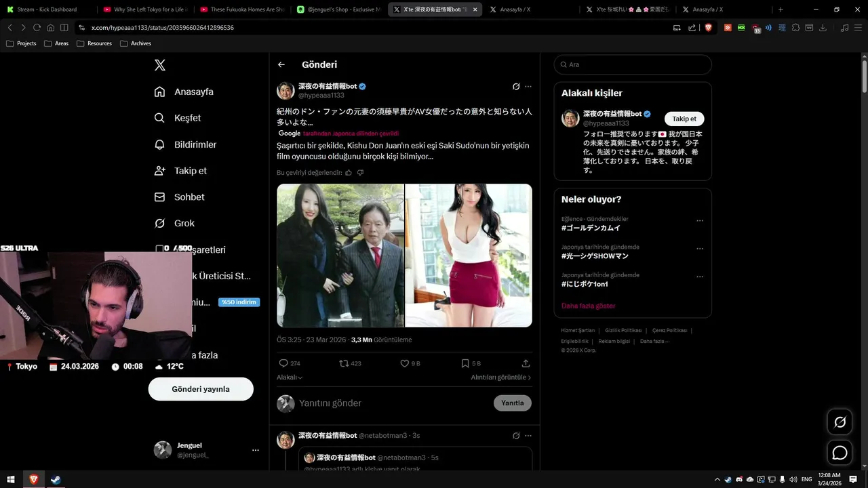Click the volume speaker tray icon
This screenshot has width=868, height=488.
coord(793,479)
